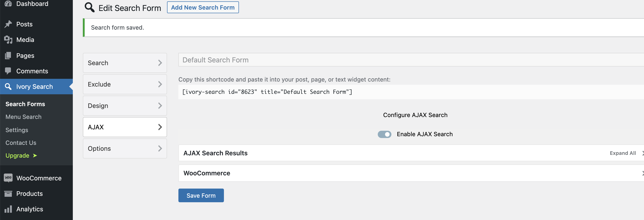Expand the WooCommerce settings panel
The width and height of the screenshot is (644, 220).
[411, 173]
